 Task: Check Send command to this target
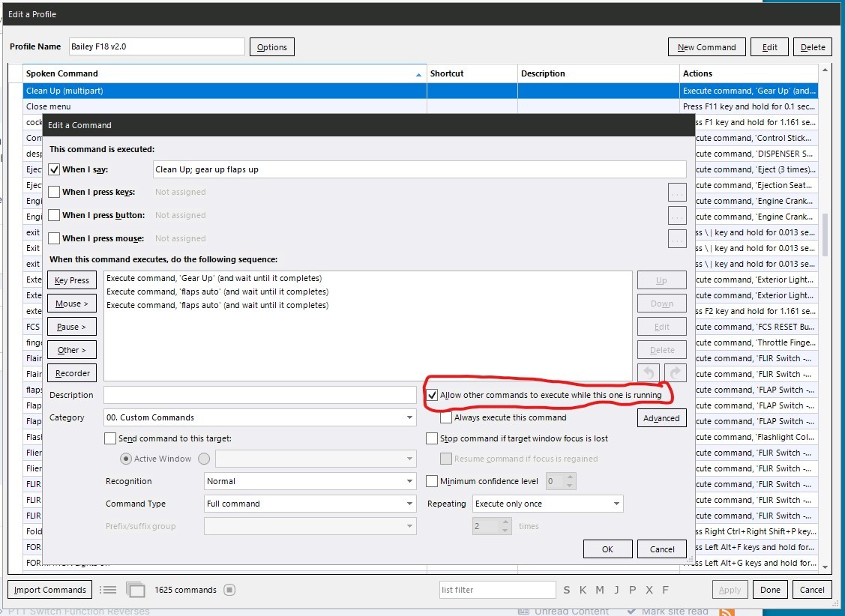click(x=110, y=439)
